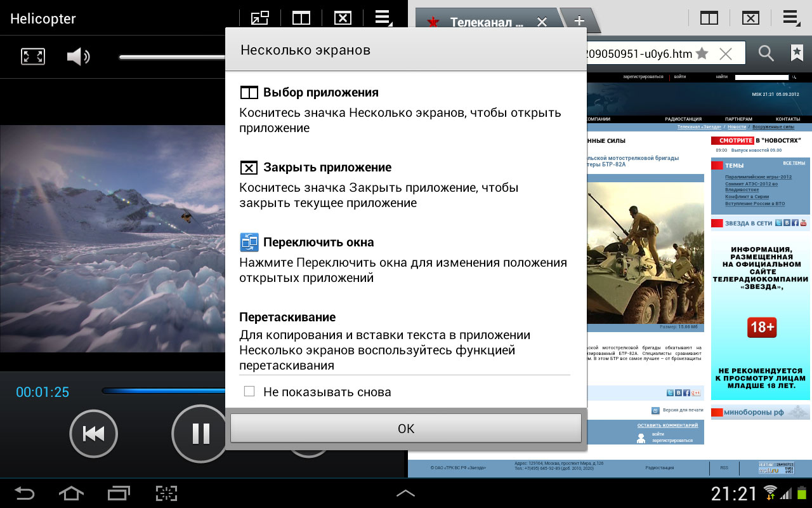Tap the video frame showing snowy mountains

pyautogui.click(x=113, y=238)
